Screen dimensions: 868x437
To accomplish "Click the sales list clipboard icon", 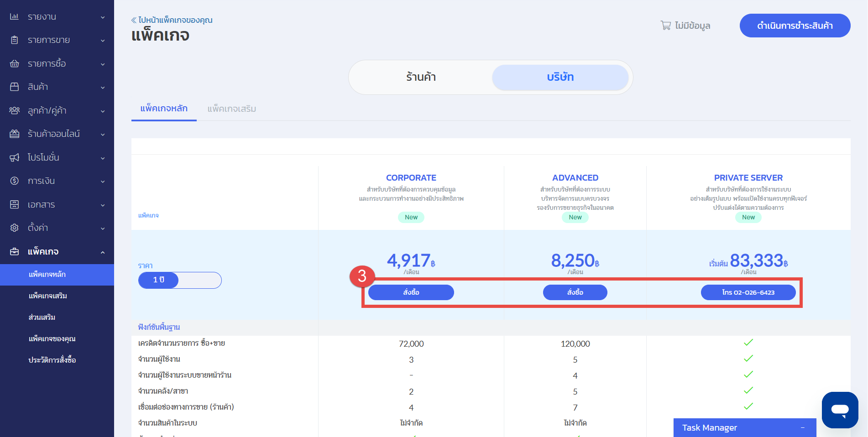I will pyautogui.click(x=14, y=40).
